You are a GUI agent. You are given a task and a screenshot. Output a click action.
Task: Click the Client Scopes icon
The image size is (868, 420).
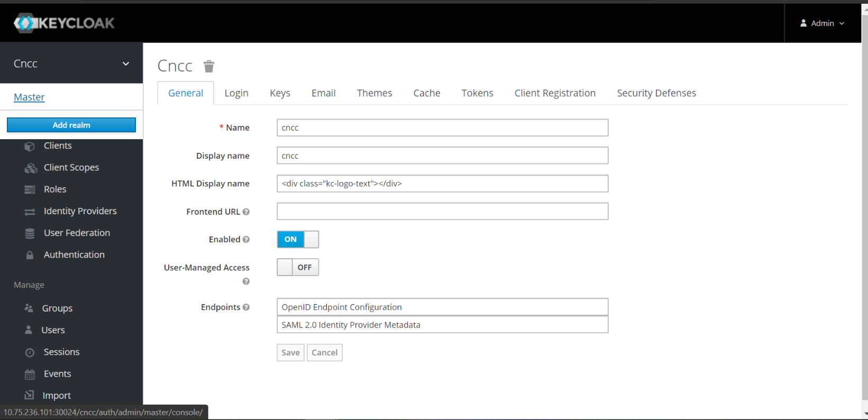pos(31,168)
